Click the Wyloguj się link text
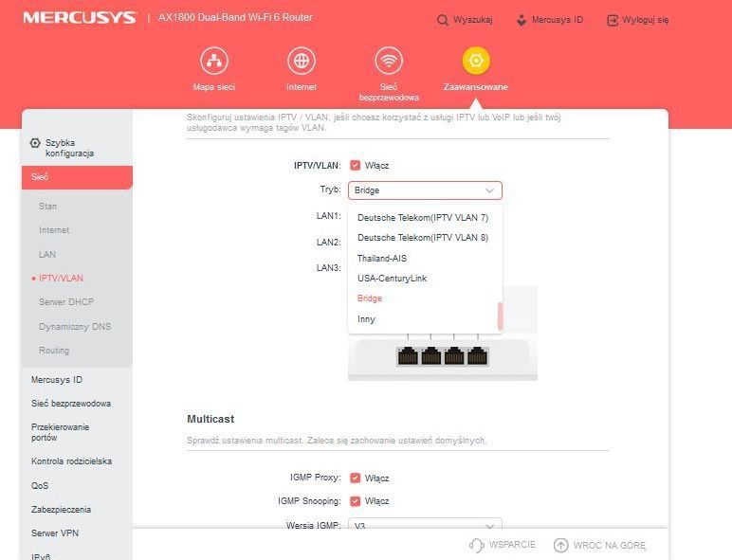This screenshot has height=560, width=732. (645, 20)
